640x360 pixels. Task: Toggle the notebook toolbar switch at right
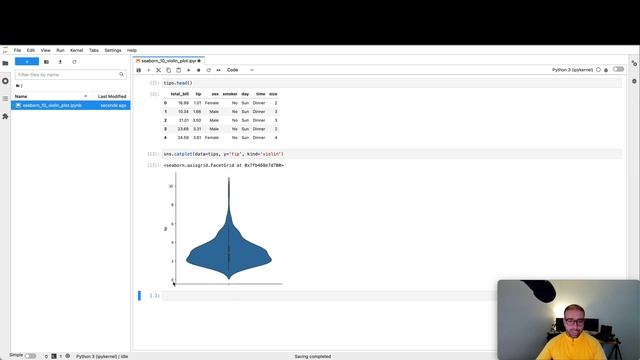(618, 69)
